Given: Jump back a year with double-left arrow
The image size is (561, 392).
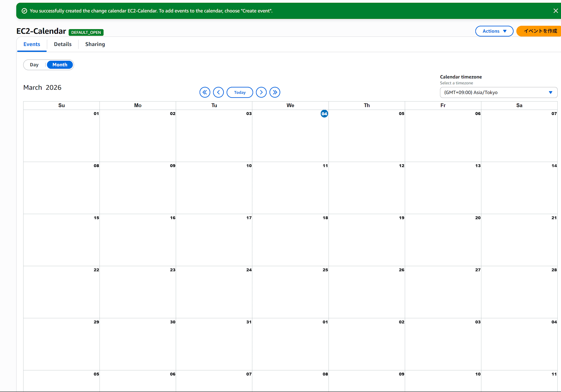Looking at the screenshot, I should 205,92.
